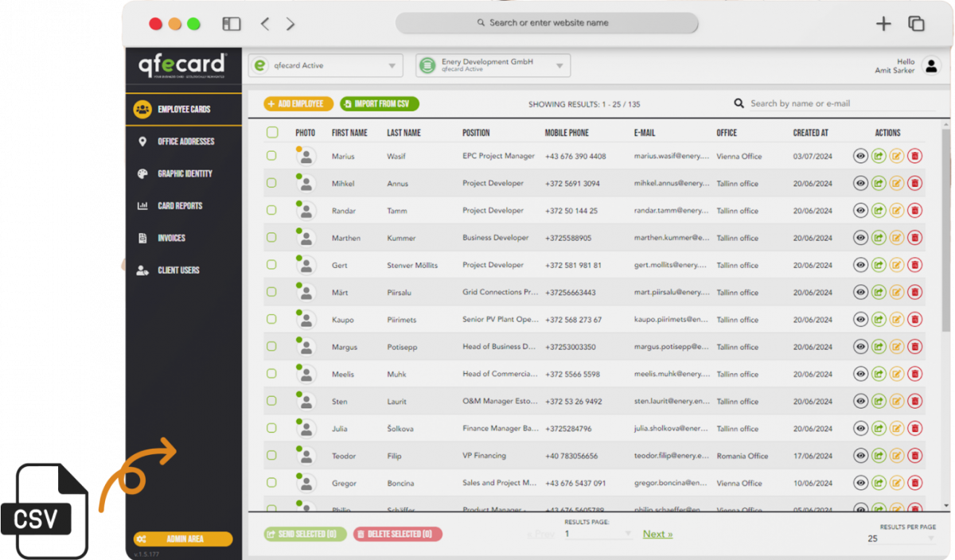This screenshot has width=955, height=560.
Task: Open Graphic Identity in sidebar
Action: click(183, 173)
